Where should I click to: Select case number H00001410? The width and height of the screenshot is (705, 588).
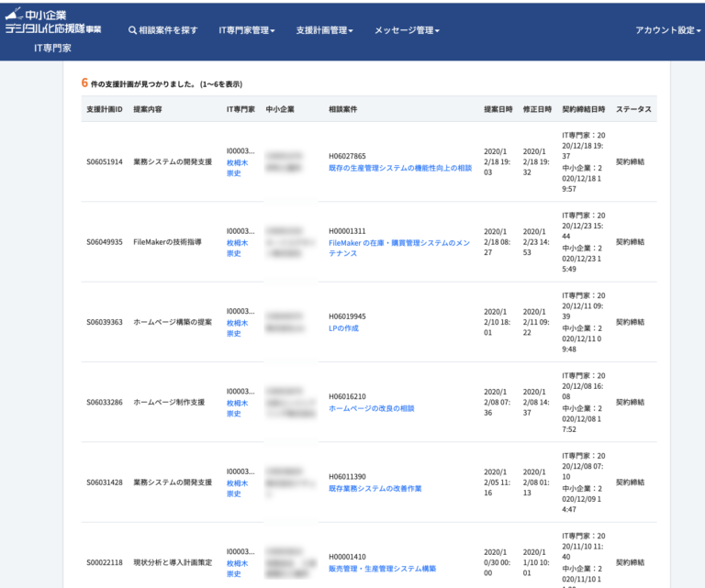(347, 557)
